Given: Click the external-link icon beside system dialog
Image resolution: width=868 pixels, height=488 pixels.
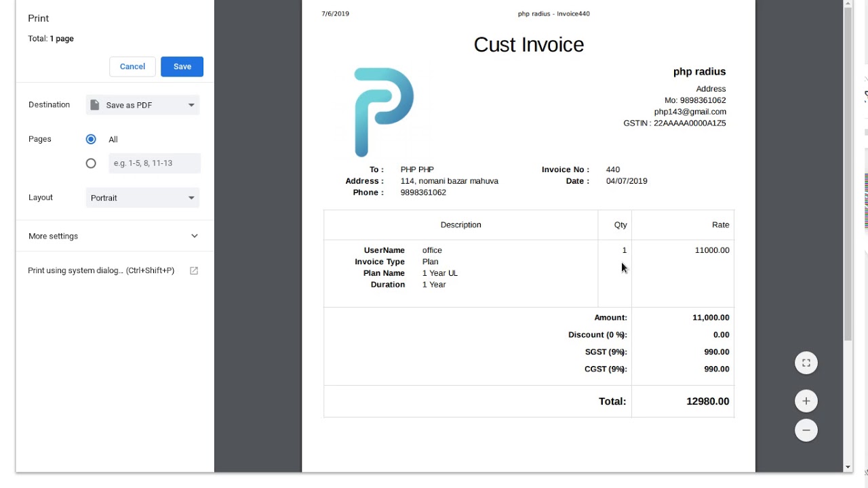Looking at the screenshot, I should pos(194,270).
